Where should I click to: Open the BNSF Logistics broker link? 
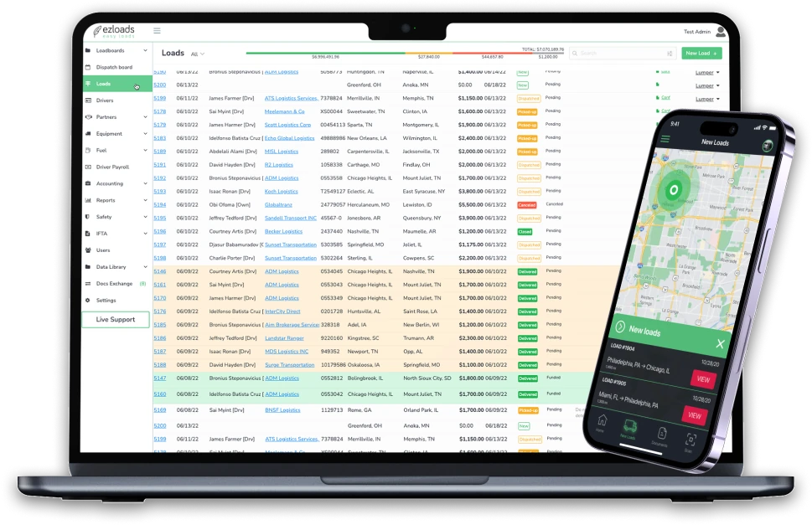tap(282, 410)
